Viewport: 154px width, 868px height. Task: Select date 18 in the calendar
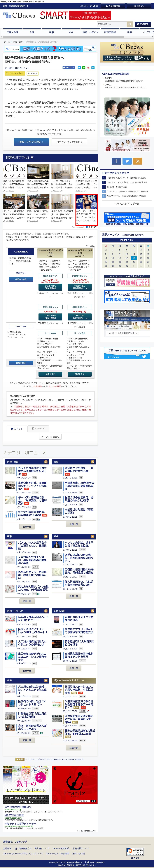[x=134, y=258]
